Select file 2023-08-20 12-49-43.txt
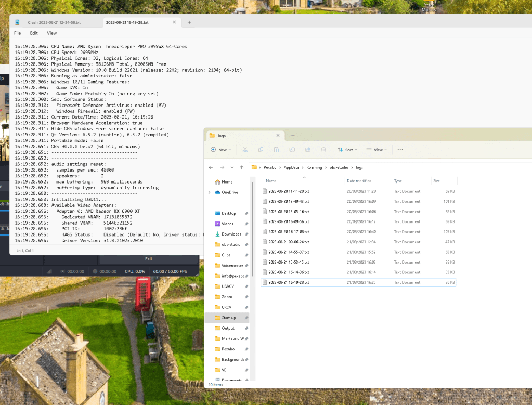 tap(358, 202)
